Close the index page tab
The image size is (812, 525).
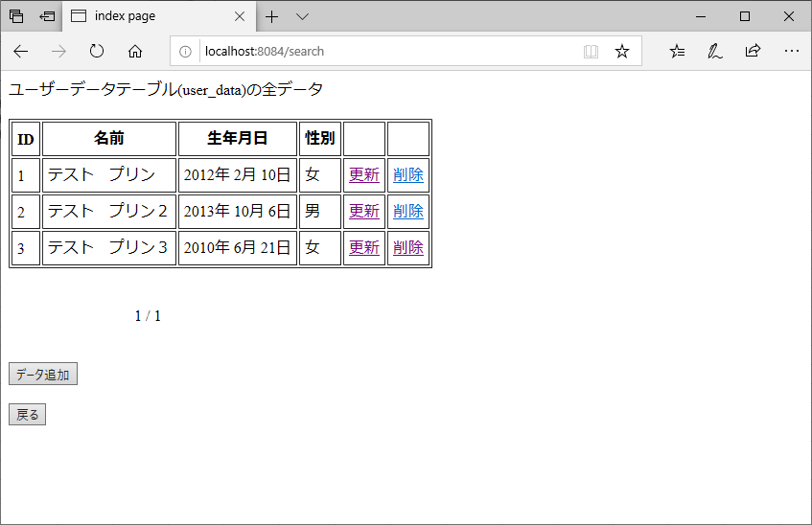click(240, 16)
